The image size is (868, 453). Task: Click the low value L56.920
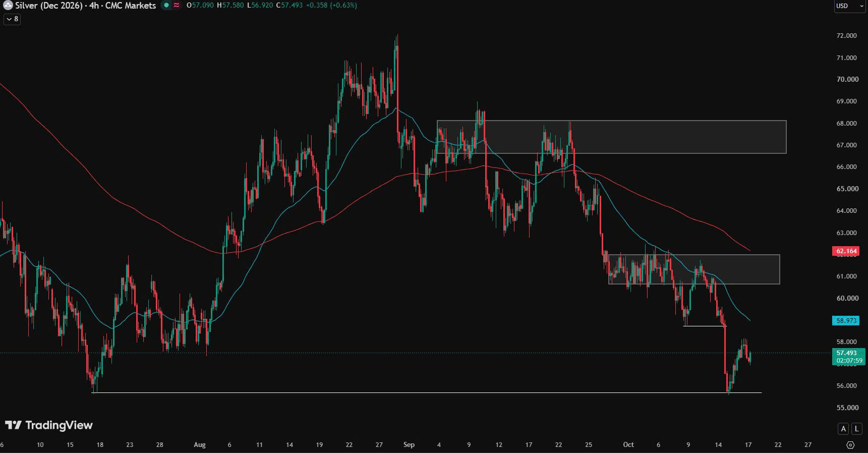260,6
